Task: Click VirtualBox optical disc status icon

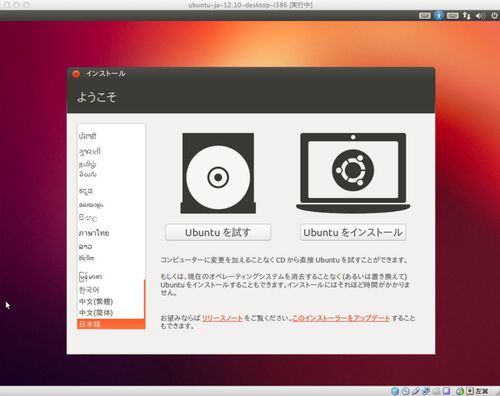Action: point(406,391)
